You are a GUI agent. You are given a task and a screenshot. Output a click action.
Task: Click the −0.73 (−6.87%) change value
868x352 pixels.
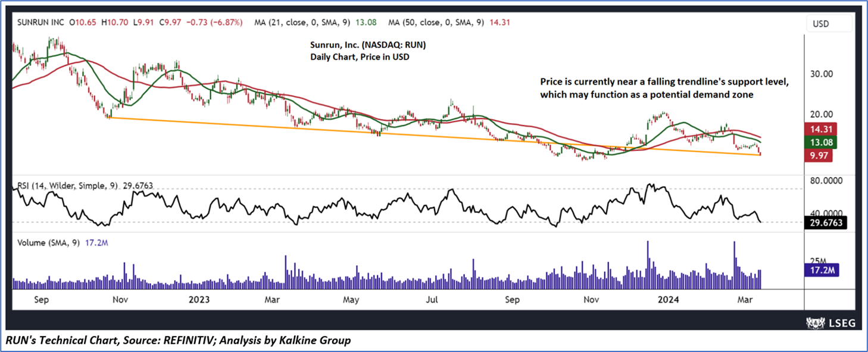point(216,23)
